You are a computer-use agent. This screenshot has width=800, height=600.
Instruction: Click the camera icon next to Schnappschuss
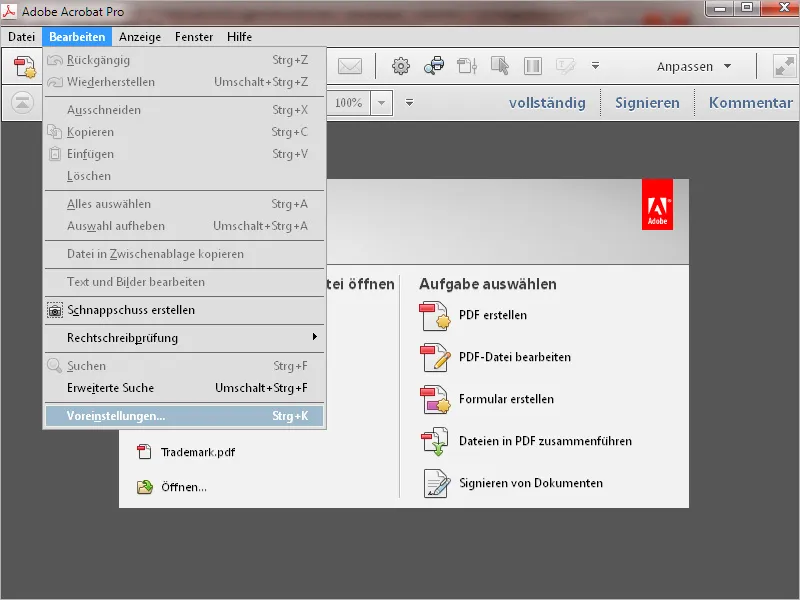tap(55, 310)
